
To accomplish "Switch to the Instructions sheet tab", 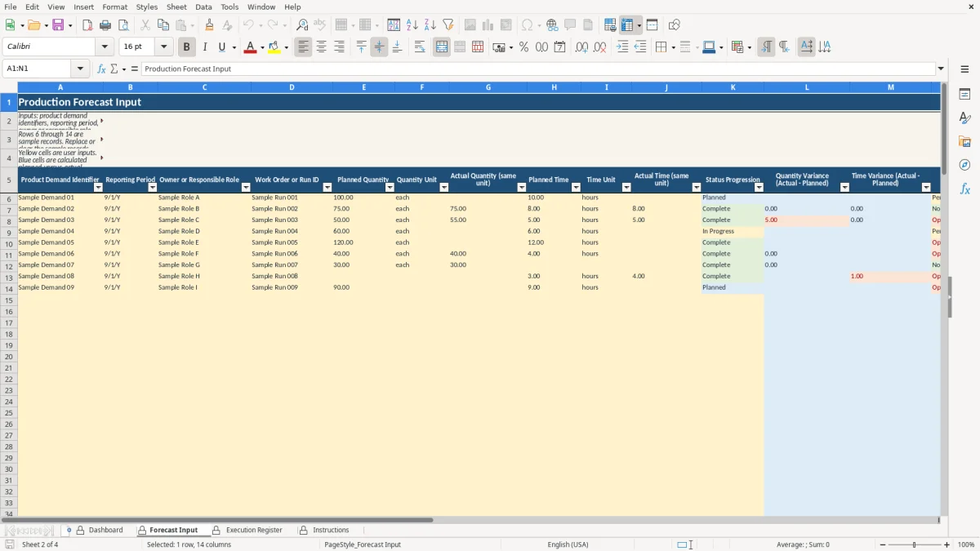I will pyautogui.click(x=331, y=531).
